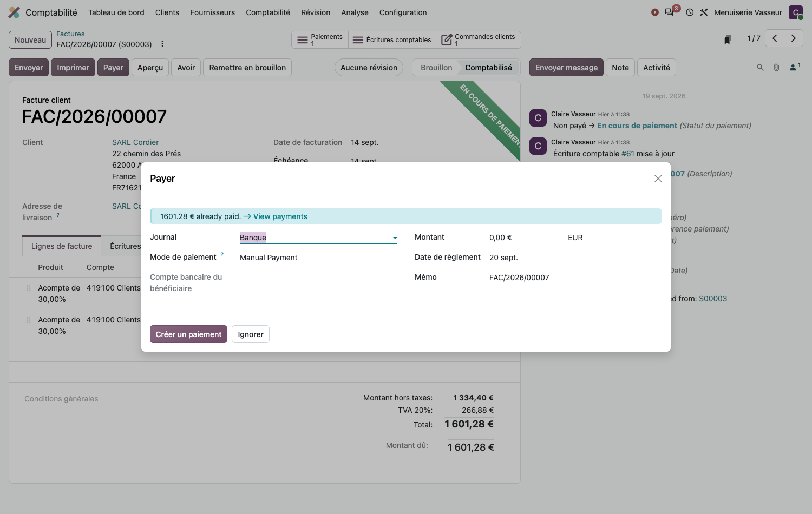Open the Analyse menu
Screen dimensions: 812x514
click(355, 12)
